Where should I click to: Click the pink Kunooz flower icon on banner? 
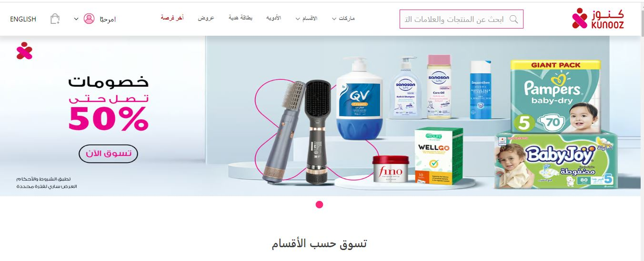point(24,50)
